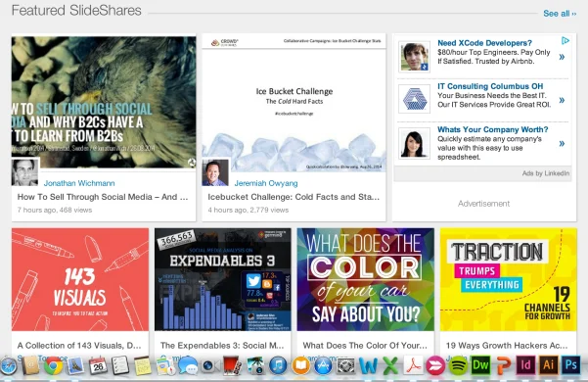Viewport: 588px width, 382px height.
Task: Click the Company Worth ad woman photo
Action: click(414, 143)
